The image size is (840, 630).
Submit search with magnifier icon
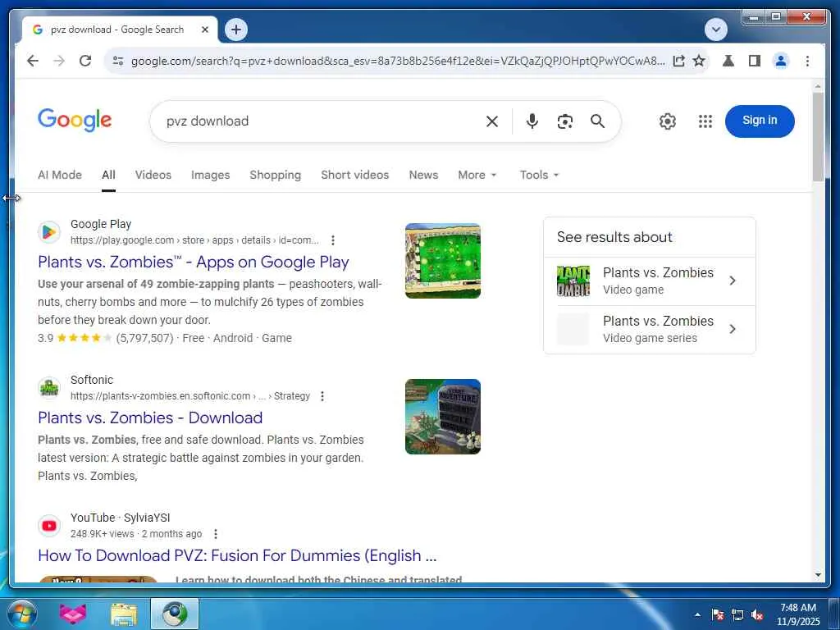[598, 121]
